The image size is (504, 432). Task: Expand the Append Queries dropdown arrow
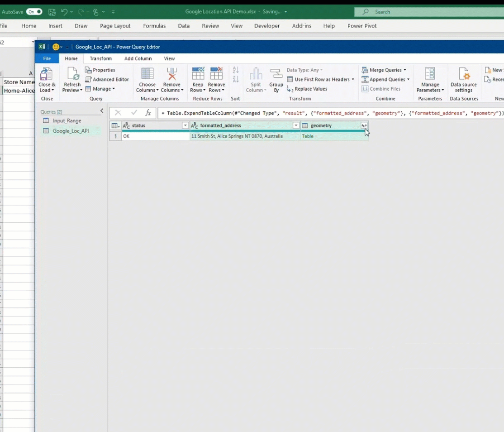point(408,79)
